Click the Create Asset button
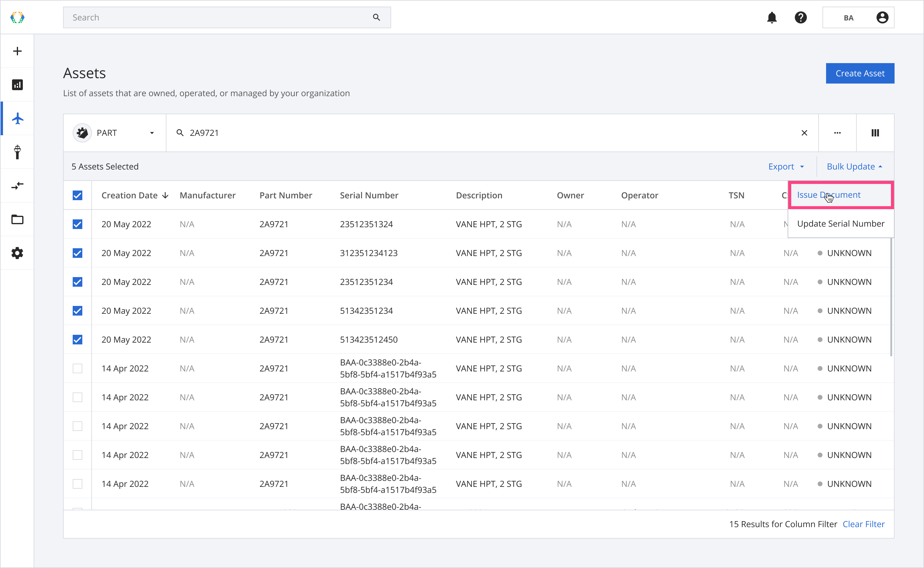This screenshot has height=568, width=924. click(x=860, y=73)
